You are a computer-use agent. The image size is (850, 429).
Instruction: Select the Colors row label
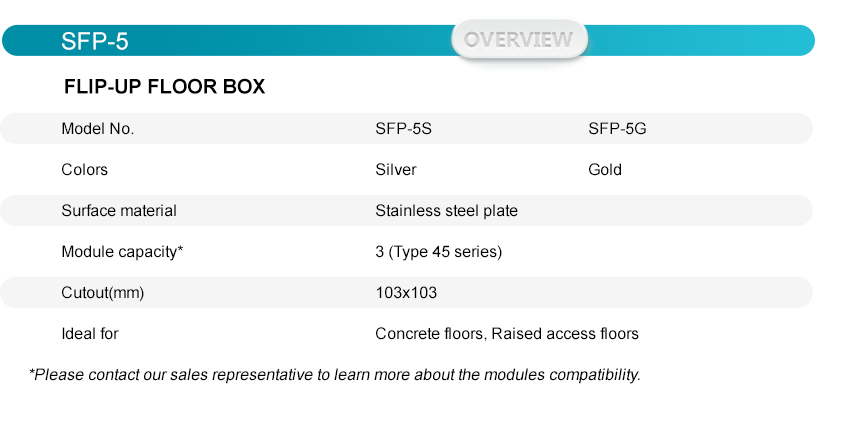coord(85,170)
